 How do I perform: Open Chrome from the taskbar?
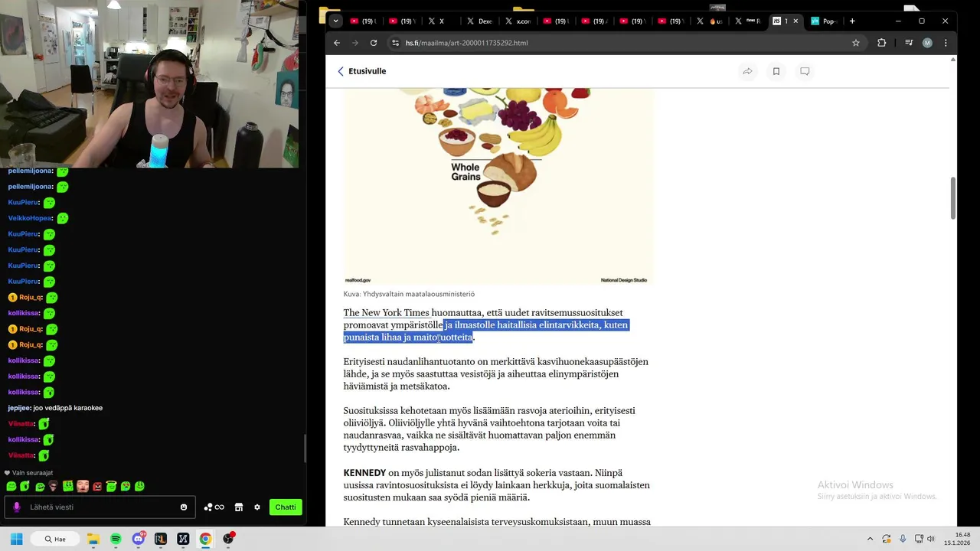click(205, 539)
